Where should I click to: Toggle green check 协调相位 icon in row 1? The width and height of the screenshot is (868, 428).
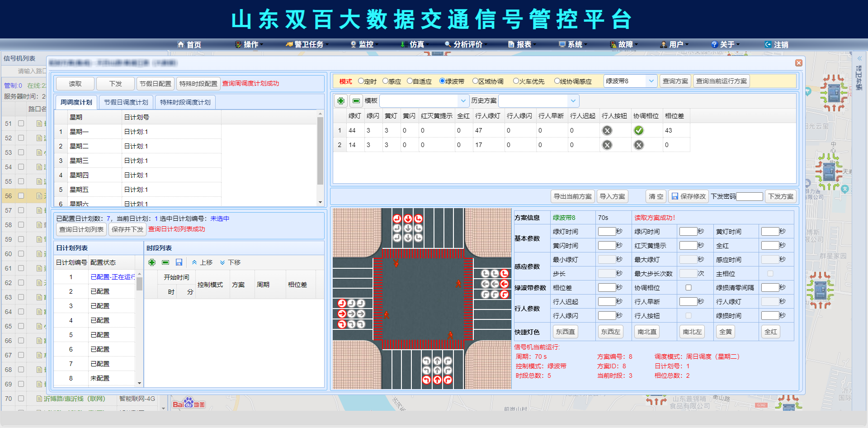(638, 131)
